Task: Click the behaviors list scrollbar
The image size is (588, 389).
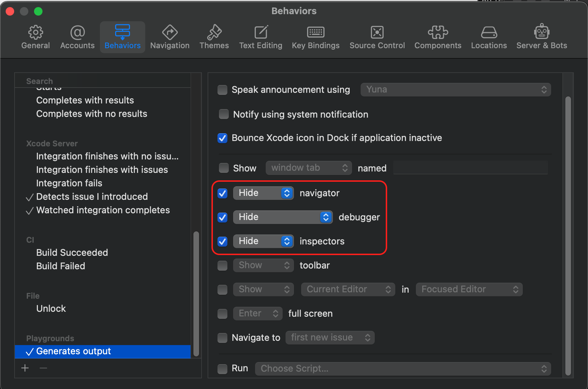Action: [196, 294]
